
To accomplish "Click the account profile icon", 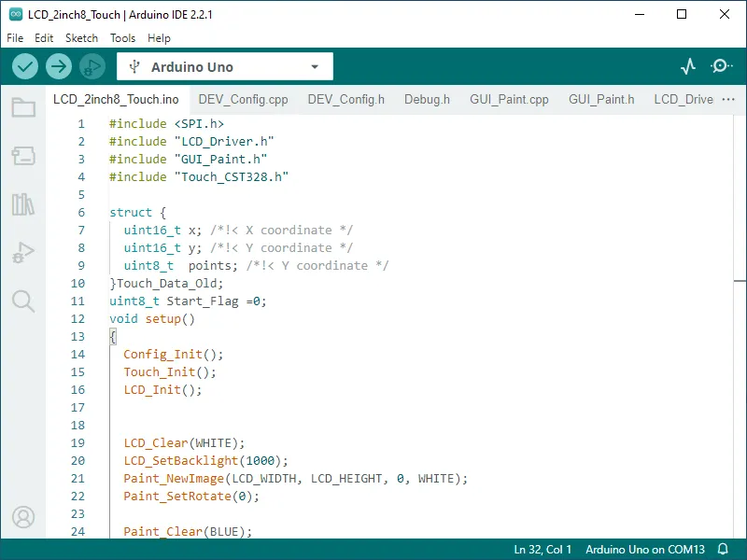I will (x=23, y=517).
